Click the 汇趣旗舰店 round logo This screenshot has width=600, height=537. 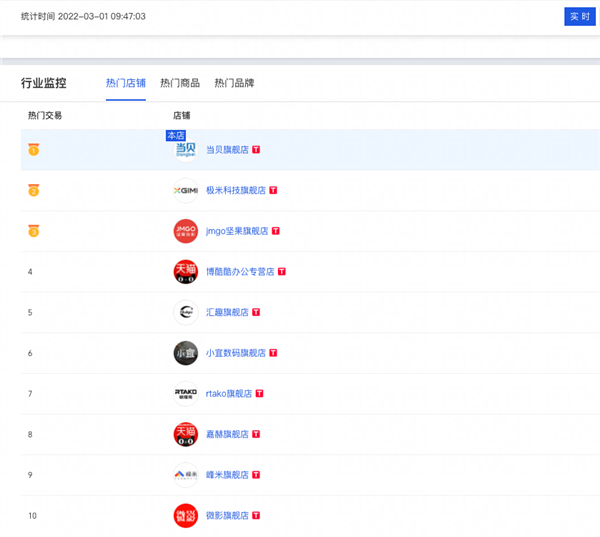point(186,312)
